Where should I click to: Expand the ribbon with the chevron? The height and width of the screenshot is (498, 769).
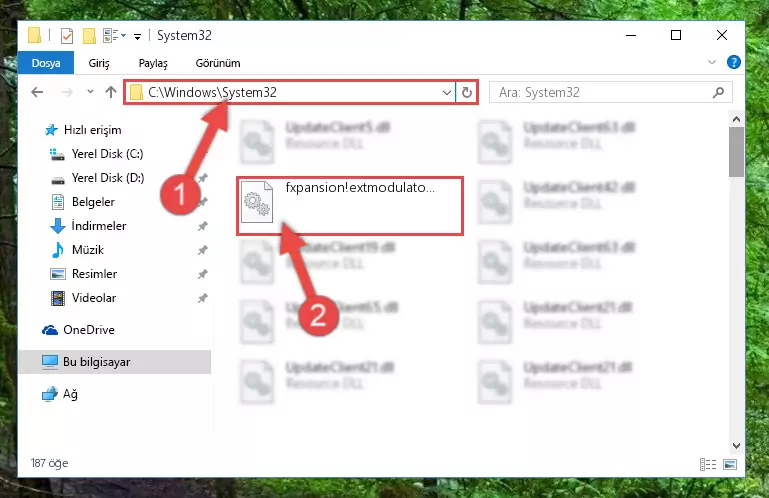[712, 62]
